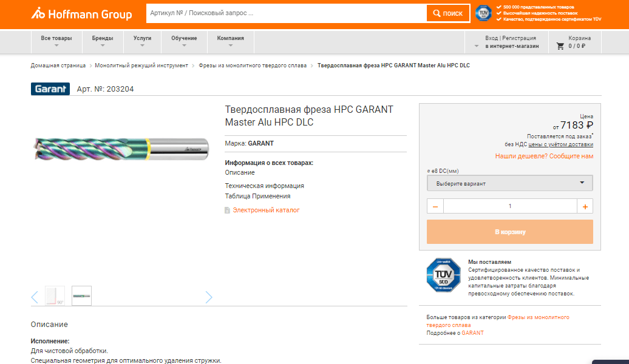Expand Услуги menu
The width and height of the screenshot is (629, 364).
(x=143, y=41)
